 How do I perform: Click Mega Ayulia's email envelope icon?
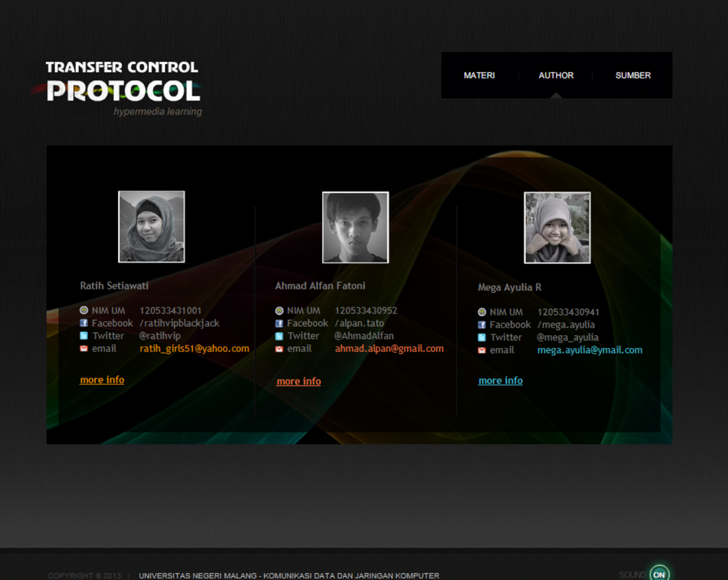(x=482, y=351)
